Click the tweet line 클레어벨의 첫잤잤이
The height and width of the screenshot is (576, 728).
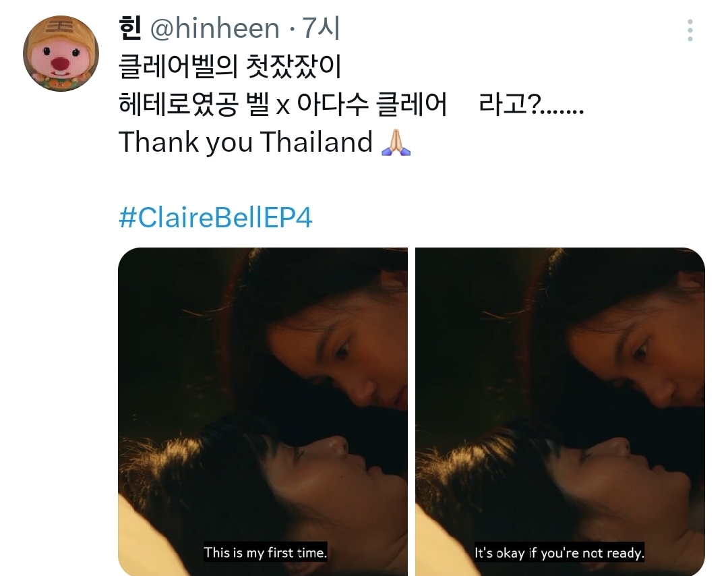tap(231, 67)
